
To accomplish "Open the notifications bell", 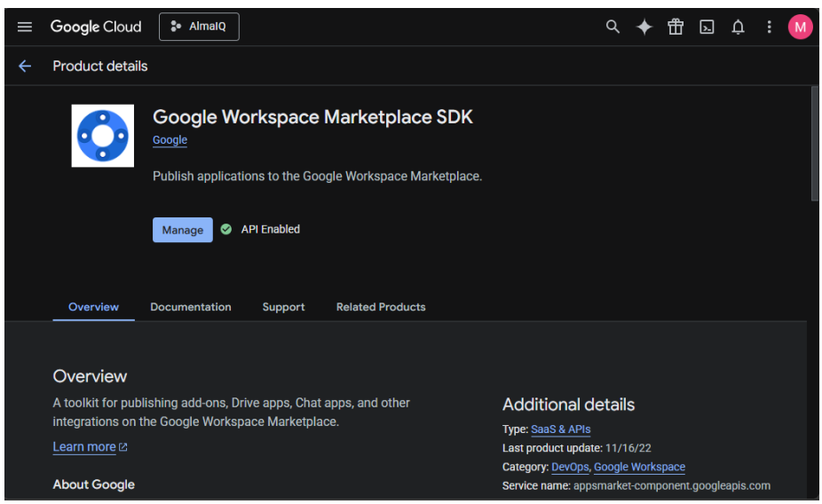I will pyautogui.click(x=739, y=27).
